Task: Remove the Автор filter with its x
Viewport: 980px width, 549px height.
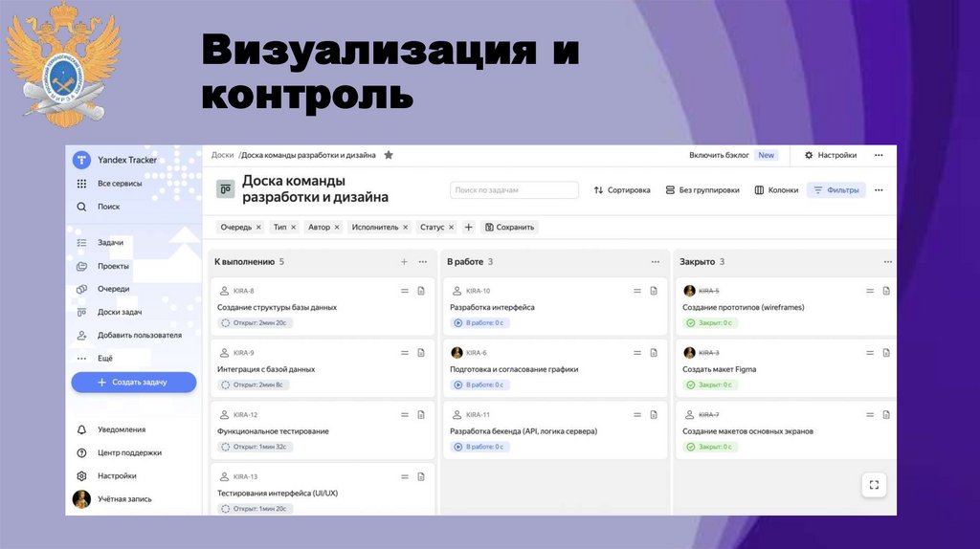Action: coord(337,228)
